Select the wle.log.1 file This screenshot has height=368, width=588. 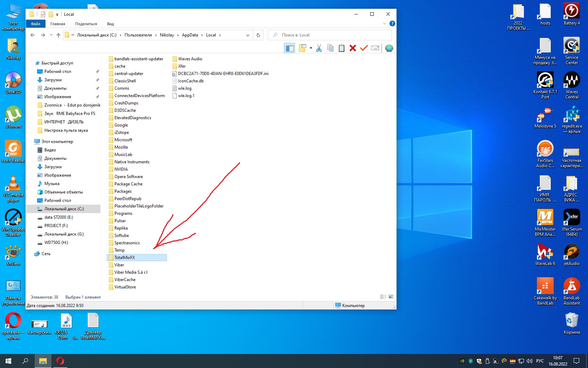click(186, 96)
